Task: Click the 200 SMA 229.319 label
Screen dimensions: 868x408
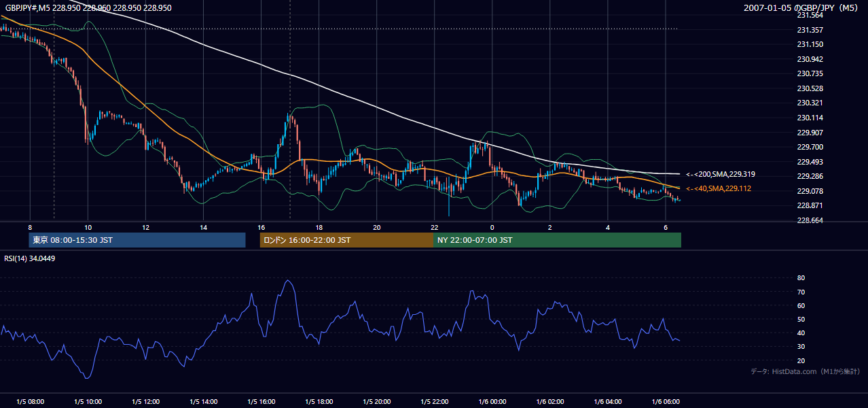Action: (x=721, y=174)
